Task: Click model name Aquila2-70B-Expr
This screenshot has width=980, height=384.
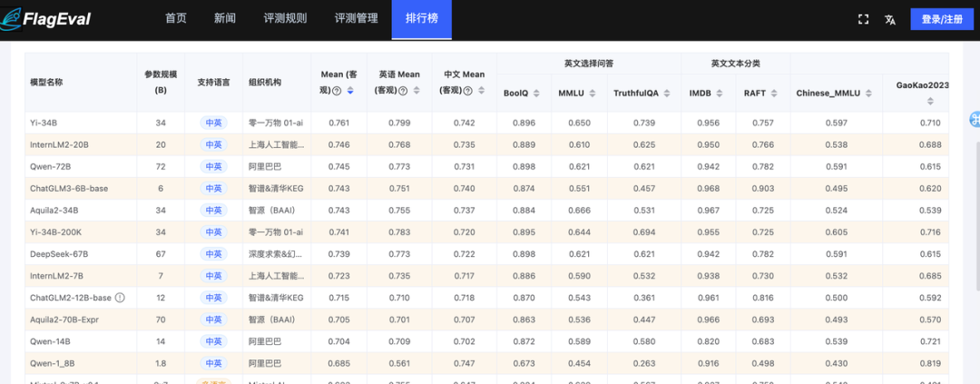Action: (x=64, y=320)
